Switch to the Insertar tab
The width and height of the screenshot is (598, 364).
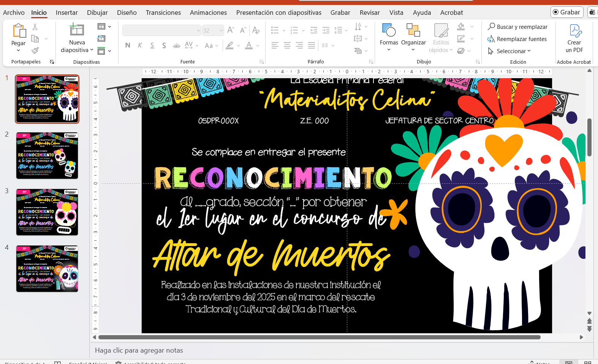66,13
